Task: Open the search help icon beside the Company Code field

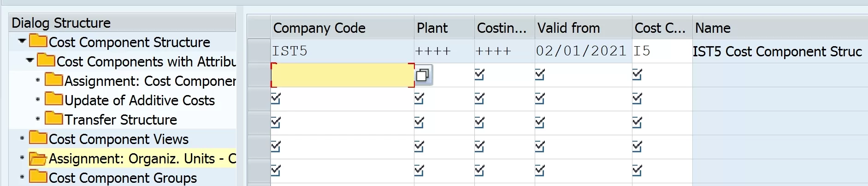Action: (424, 75)
